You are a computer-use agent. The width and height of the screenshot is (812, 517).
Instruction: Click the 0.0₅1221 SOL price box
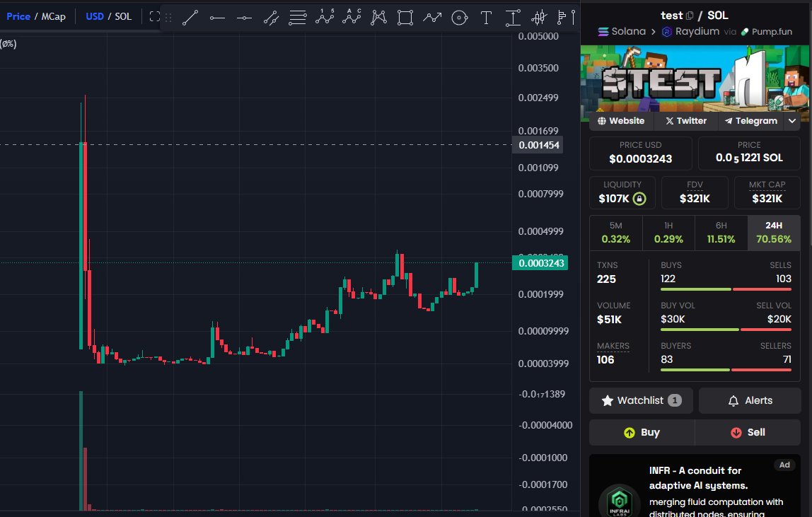coord(749,153)
